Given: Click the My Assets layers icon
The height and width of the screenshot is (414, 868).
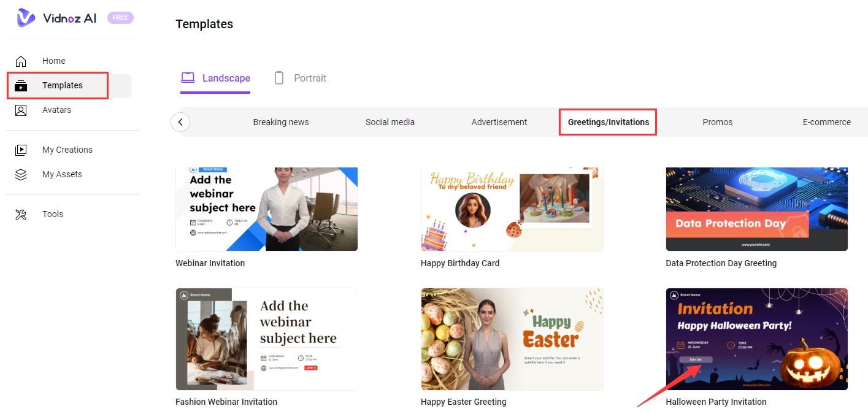Looking at the screenshot, I should click(21, 174).
